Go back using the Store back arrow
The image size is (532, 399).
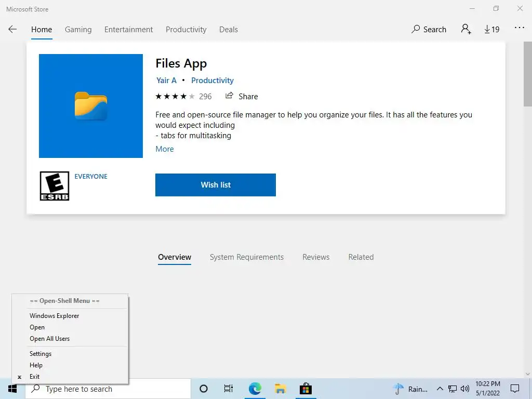pyautogui.click(x=12, y=29)
